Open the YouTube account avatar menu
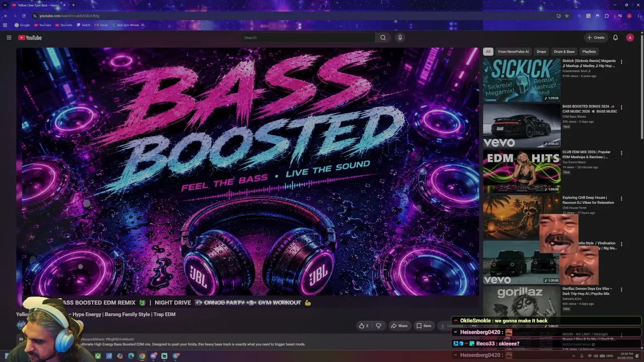The height and width of the screenshot is (362, 644). [629, 38]
